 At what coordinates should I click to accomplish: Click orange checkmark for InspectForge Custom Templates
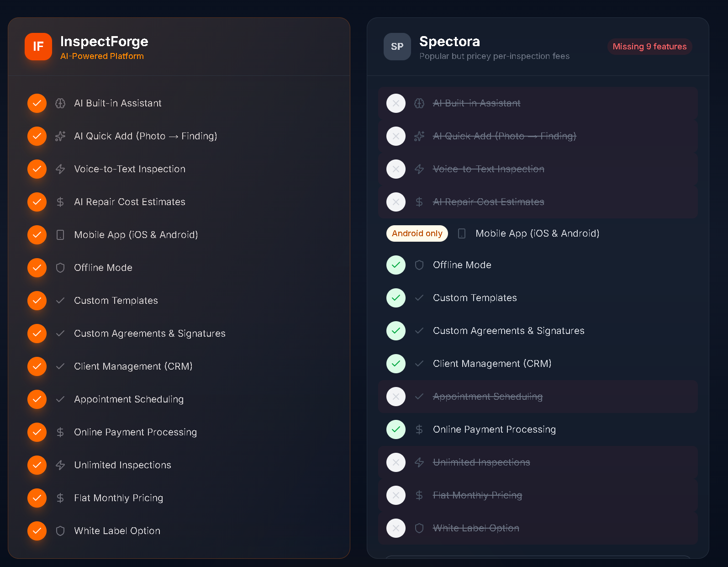pos(37,301)
